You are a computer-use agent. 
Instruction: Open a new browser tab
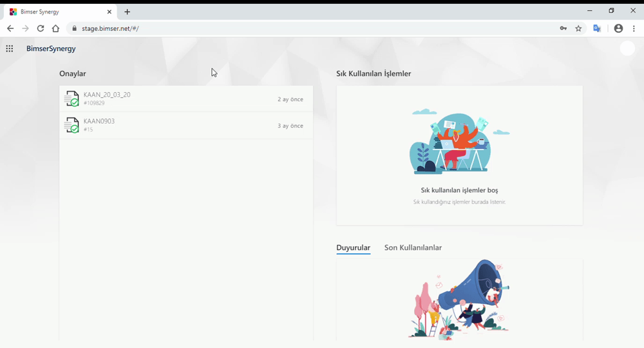[x=127, y=12]
